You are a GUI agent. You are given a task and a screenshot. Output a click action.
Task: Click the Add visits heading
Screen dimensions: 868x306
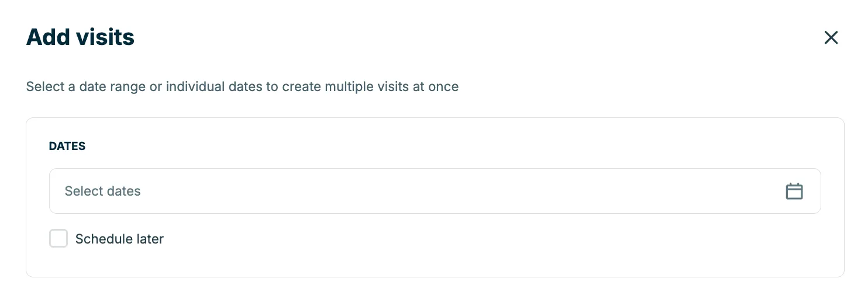coord(81,37)
